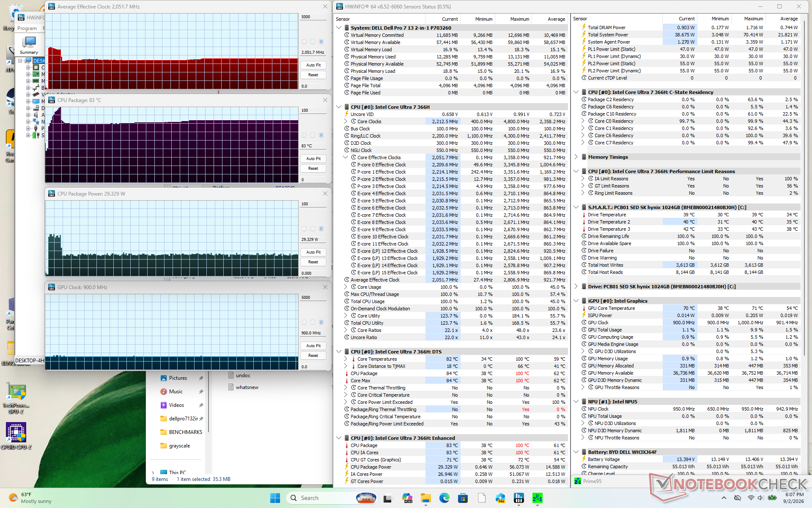Pick the red color swatch in Average Effective Clock graph
The image size is (812, 508).
(304, 41)
